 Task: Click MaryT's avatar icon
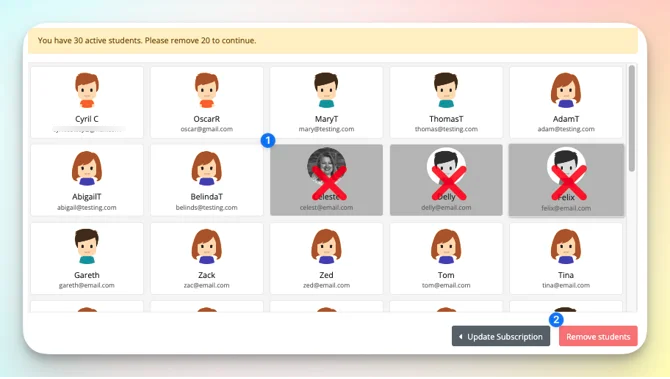(326, 90)
